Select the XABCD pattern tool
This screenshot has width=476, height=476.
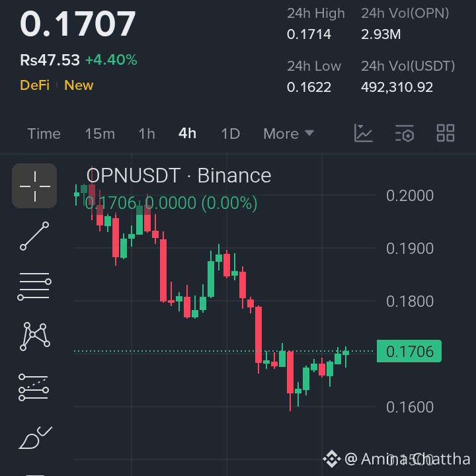coord(34,337)
